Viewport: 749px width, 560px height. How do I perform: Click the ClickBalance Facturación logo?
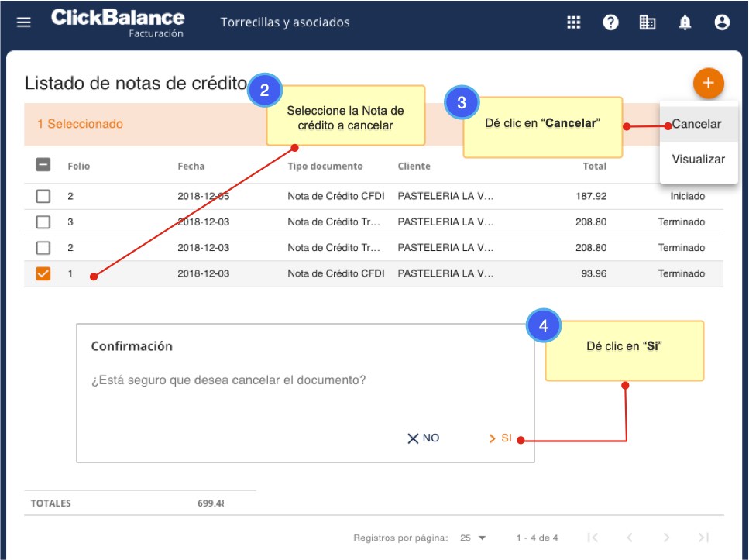118,22
